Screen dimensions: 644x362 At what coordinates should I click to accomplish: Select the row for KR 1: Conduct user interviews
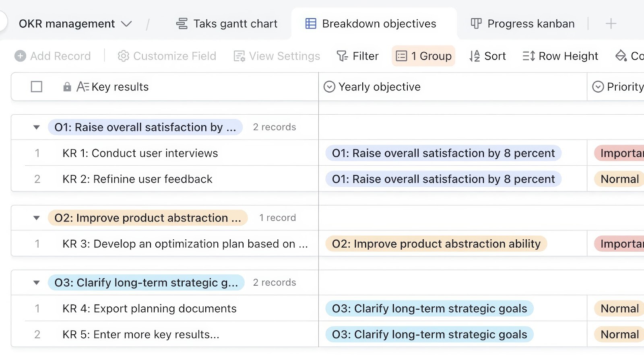pos(37,153)
